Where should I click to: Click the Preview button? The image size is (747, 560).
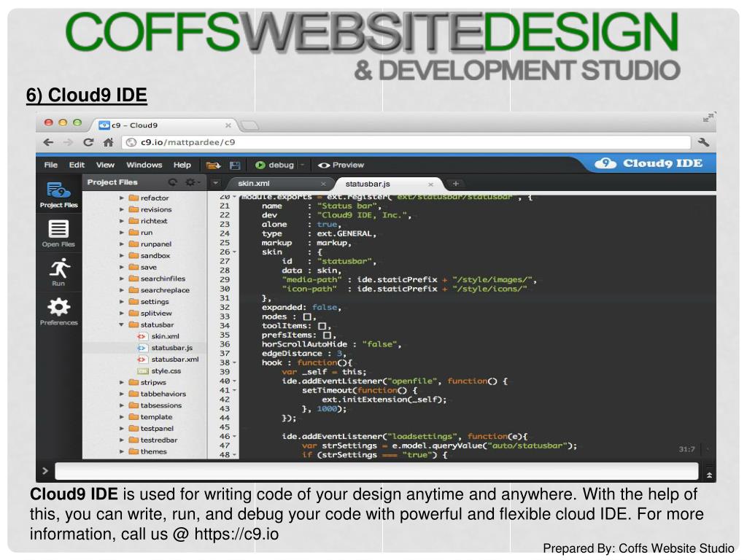coord(341,165)
